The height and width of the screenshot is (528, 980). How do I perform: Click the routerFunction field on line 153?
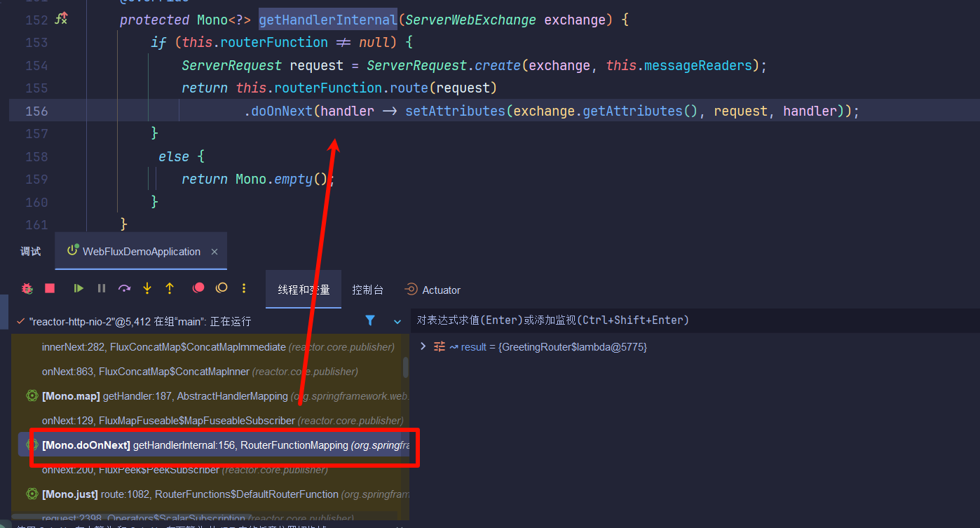274,43
